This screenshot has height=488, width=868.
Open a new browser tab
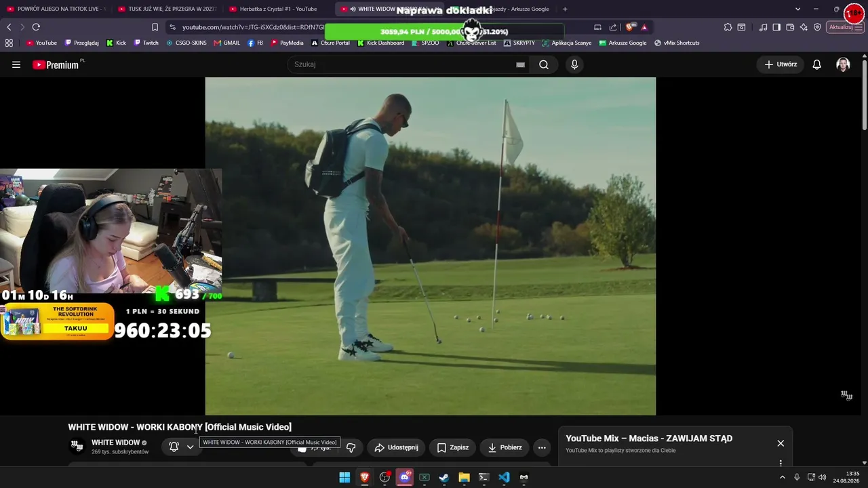(565, 9)
